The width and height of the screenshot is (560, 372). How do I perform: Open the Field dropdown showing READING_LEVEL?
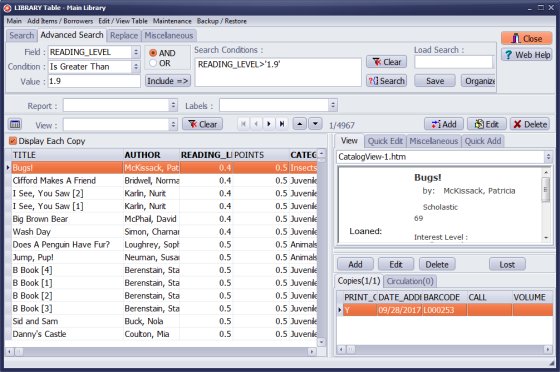tap(135, 52)
